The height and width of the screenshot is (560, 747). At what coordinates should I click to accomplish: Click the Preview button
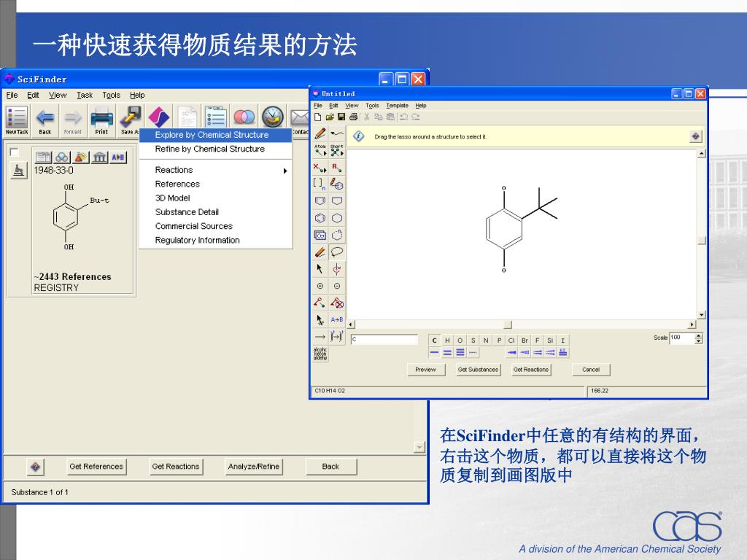(x=426, y=370)
